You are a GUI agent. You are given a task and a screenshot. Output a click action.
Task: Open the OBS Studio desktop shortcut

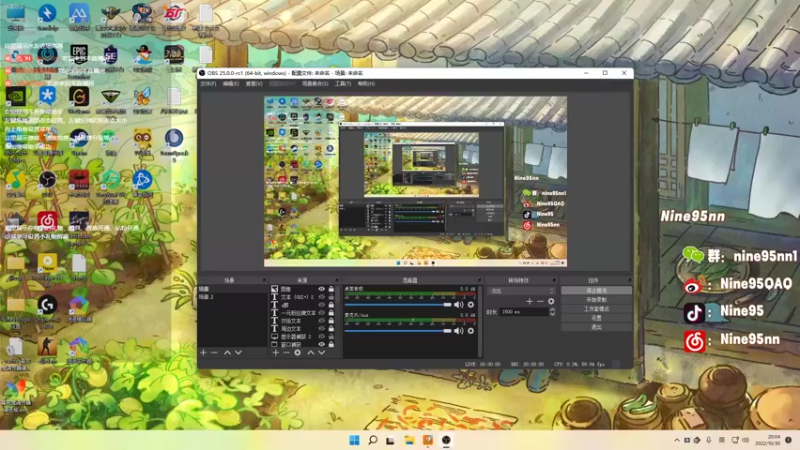tap(47, 183)
